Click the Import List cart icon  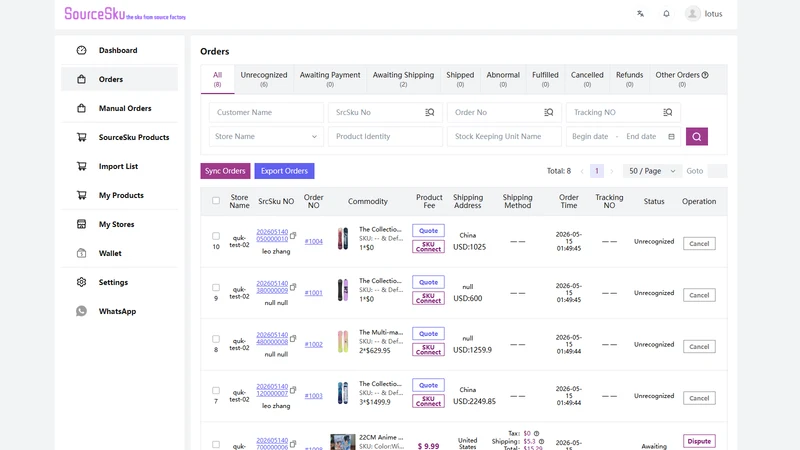[x=82, y=166]
